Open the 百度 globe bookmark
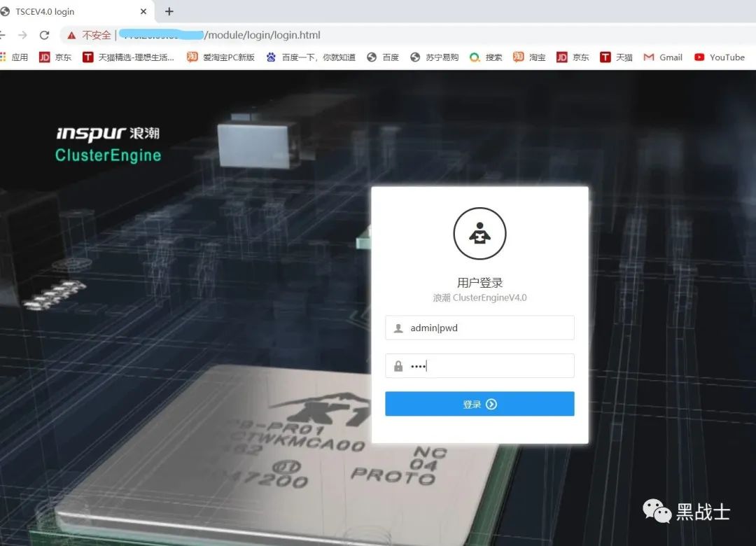The height and width of the screenshot is (546, 756). (x=384, y=57)
